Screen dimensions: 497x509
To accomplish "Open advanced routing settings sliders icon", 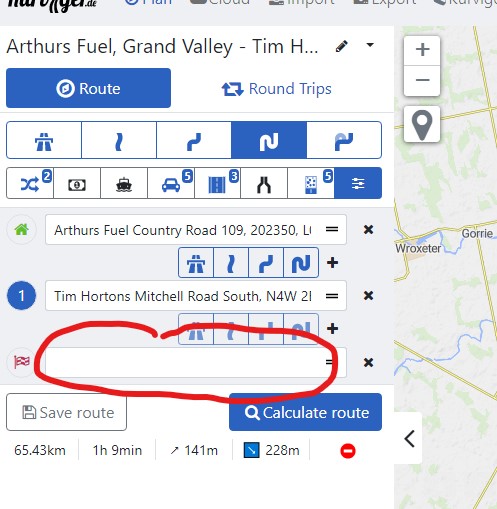I will click(x=358, y=183).
